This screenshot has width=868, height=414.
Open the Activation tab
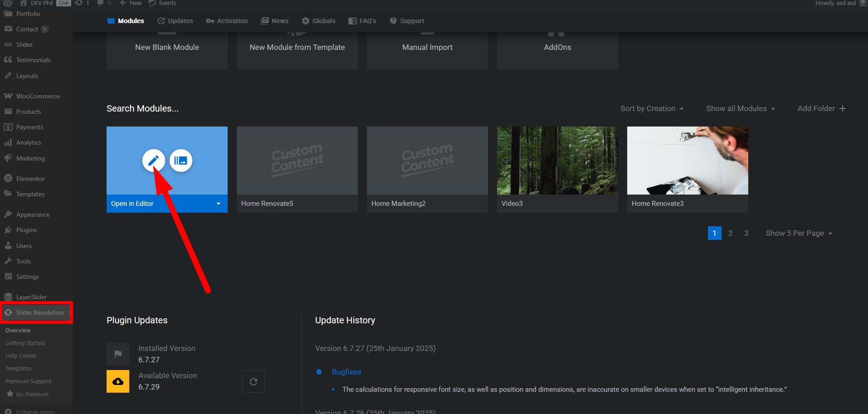(227, 21)
